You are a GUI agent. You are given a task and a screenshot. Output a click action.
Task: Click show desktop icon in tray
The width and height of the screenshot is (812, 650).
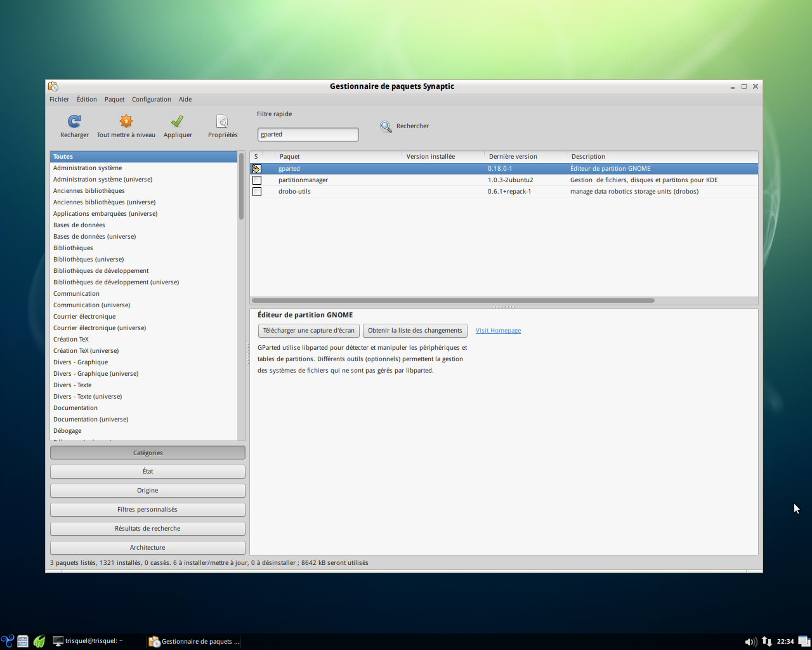pos(804,641)
